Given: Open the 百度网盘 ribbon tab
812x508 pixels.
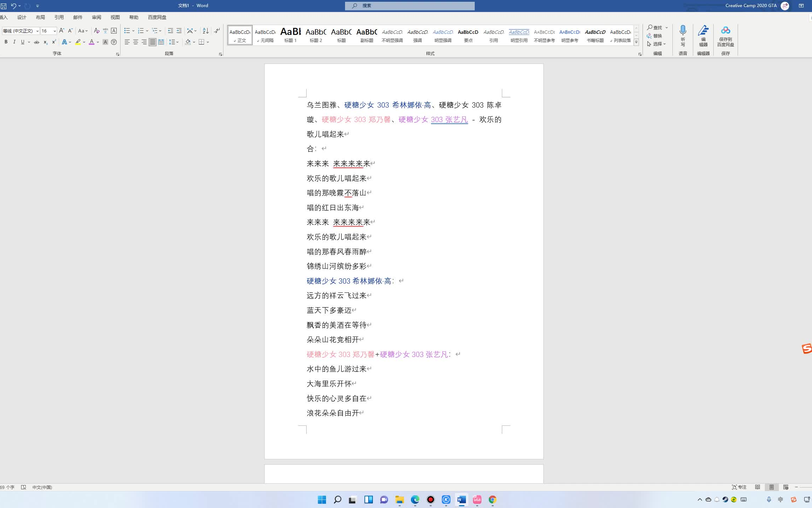Looking at the screenshot, I should click(157, 17).
